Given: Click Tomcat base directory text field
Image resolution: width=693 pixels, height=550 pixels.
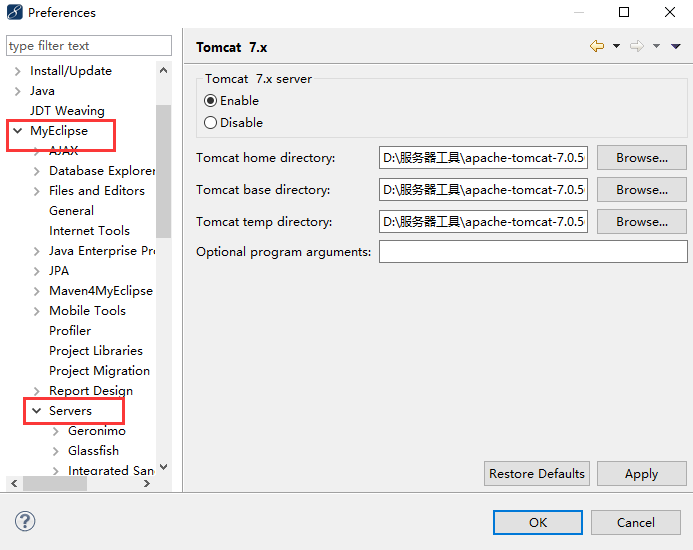Looking at the screenshot, I should pos(483,190).
